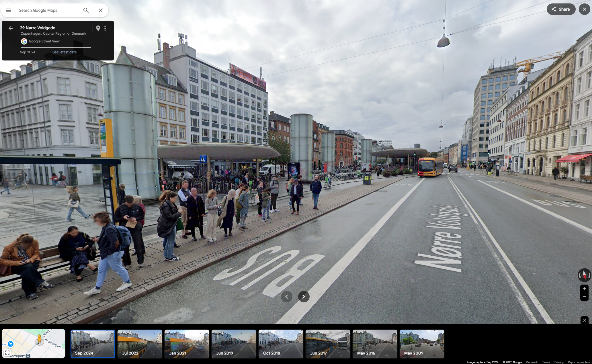
Task: Open the three-dot overflow menu in info panel
Action: coord(105,28)
